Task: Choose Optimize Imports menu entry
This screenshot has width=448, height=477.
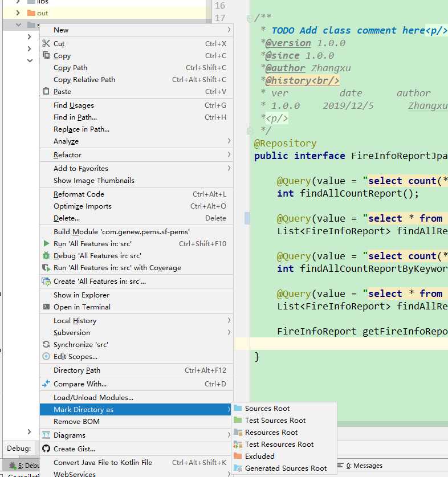Action: point(136,206)
